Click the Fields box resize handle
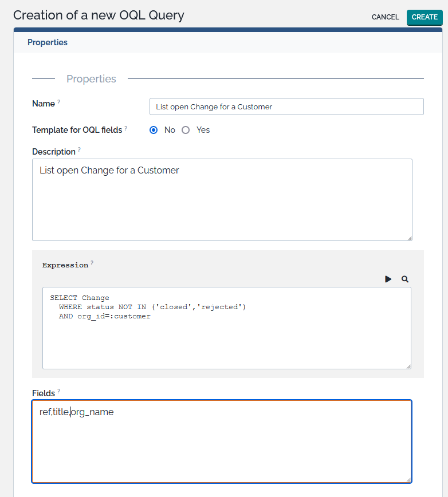 point(408,479)
